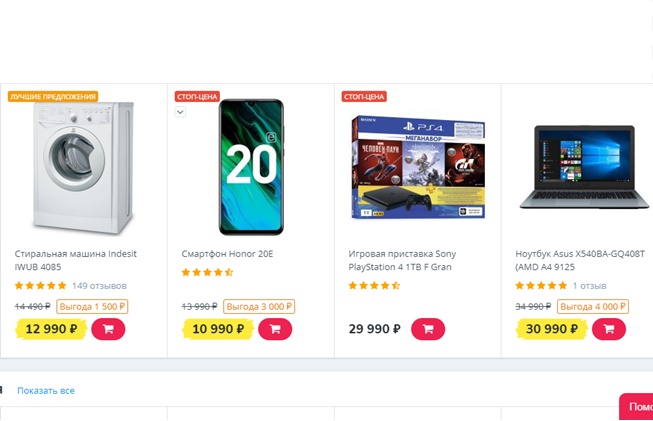Click star rating of Indesit washing machine
The height and width of the screenshot is (421, 653).
tap(40, 285)
